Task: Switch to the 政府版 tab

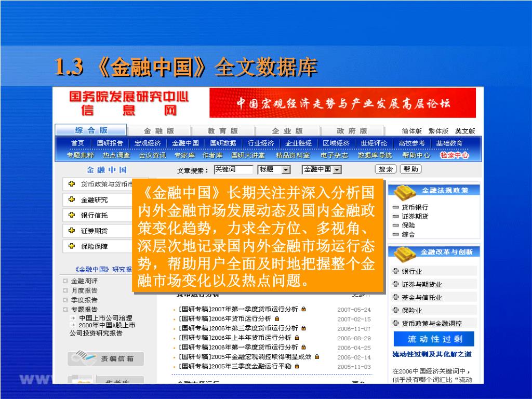Action: [x=352, y=131]
